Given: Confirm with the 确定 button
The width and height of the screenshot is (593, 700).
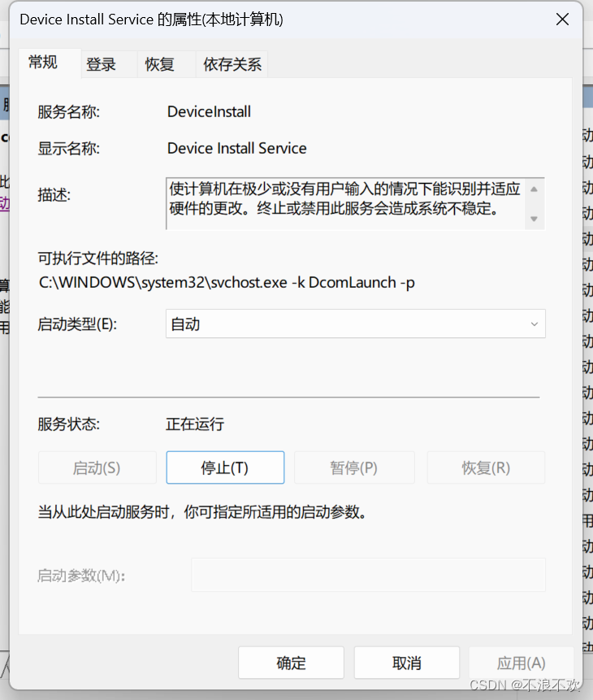Looking at the screenshot, I should 291,663.
